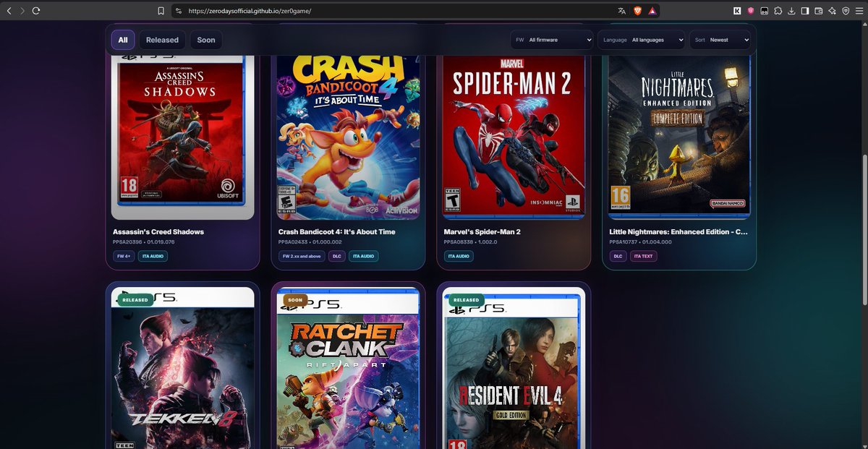Click FW 2.xx and above tag
Image resolution: width=868 pixels, height=449 pixels.
tap(302, 256)
